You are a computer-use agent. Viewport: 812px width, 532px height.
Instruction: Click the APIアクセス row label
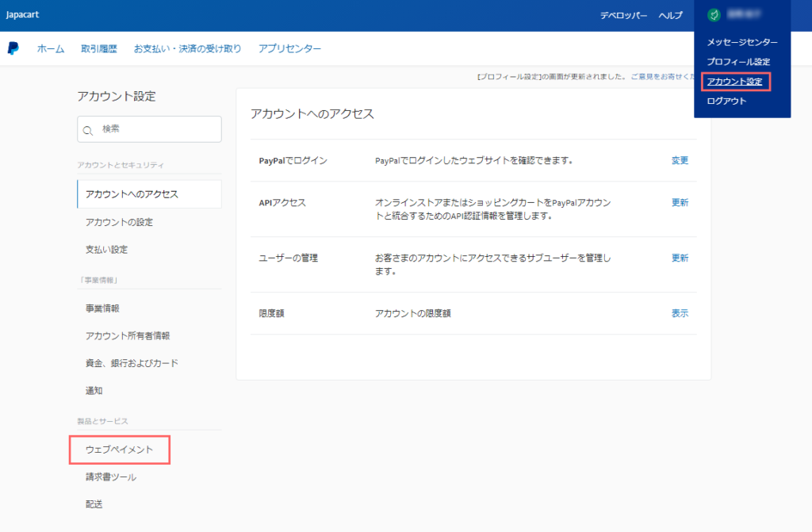pos(282,202)
